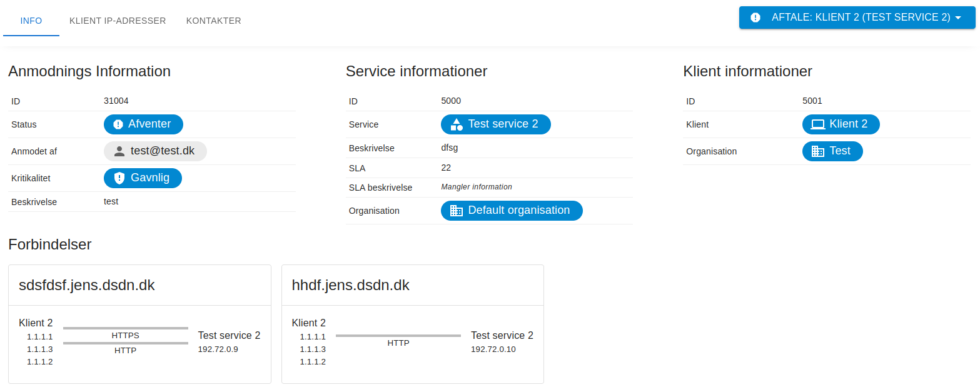Click the Gavnlig criticality label
This screenshot has width=980, height=392.
(x=150, y=178)
